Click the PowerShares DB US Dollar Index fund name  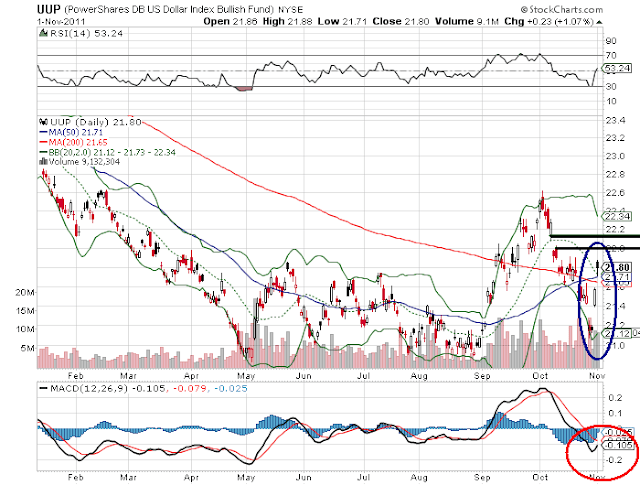pos(169,9)
